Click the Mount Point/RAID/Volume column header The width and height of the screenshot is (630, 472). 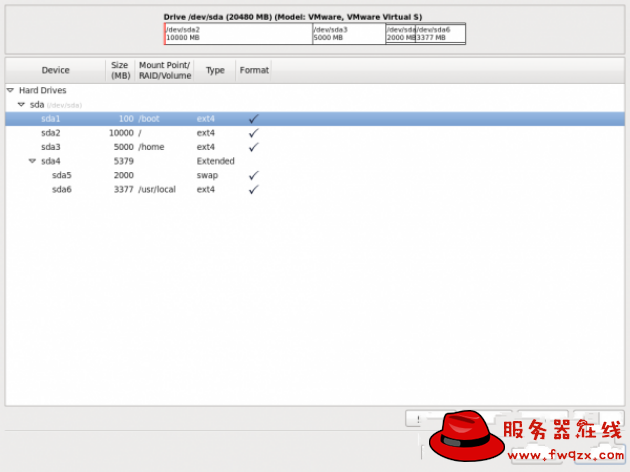165,70
